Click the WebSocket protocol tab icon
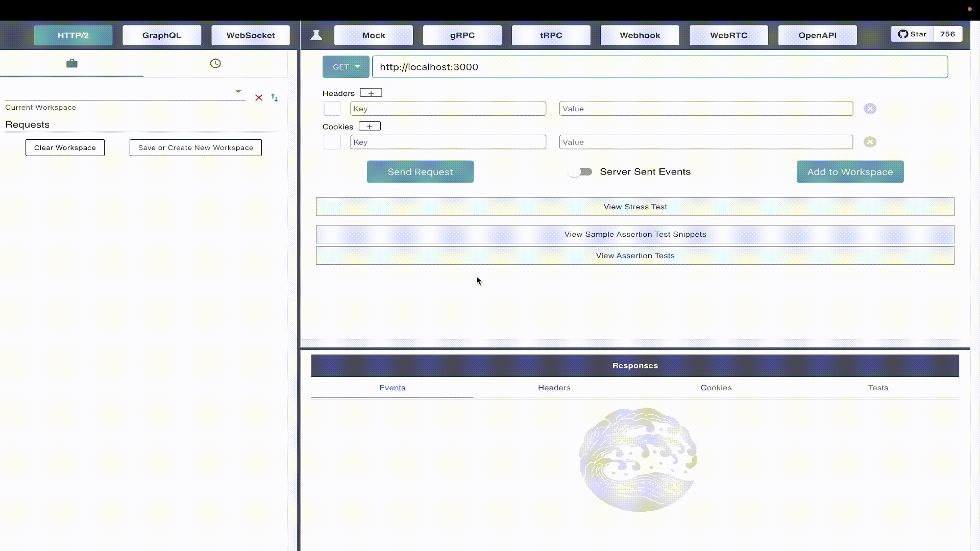This screenshot has width=980, height=551. click(x=251, y=35)
